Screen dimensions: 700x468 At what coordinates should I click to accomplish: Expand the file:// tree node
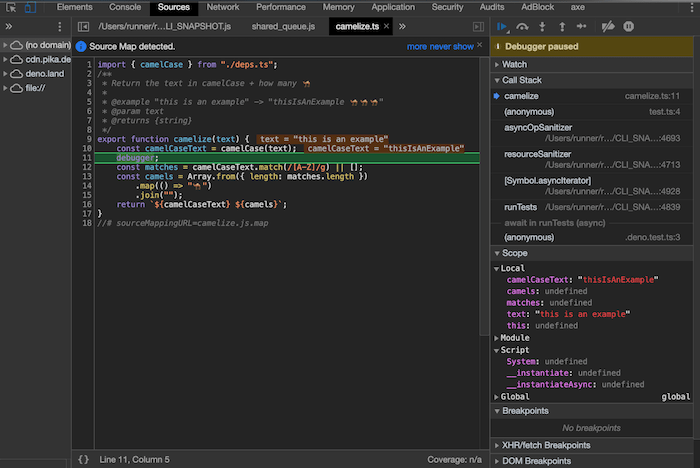point(5,88)
